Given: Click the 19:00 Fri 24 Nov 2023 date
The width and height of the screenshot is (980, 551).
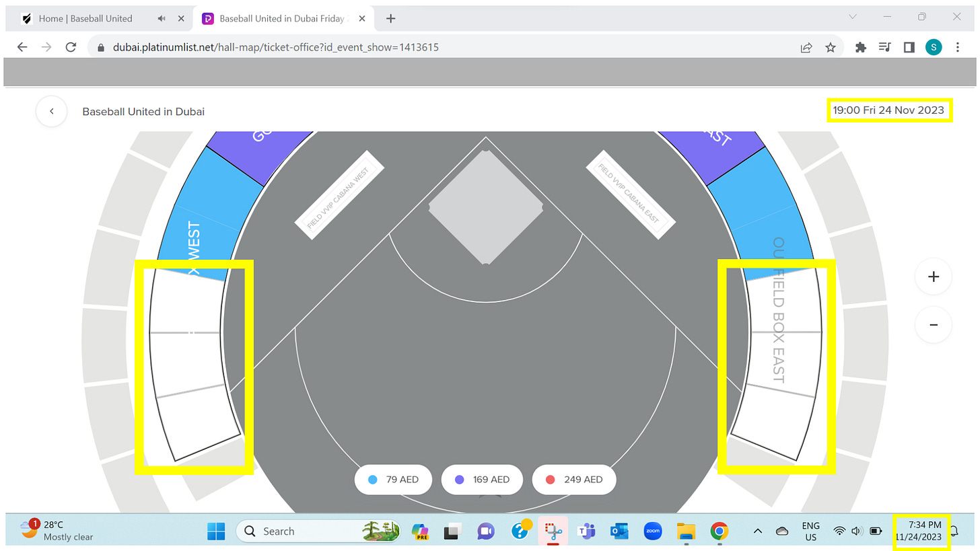Looking at the screenshot, I should (x=888, y=110).
